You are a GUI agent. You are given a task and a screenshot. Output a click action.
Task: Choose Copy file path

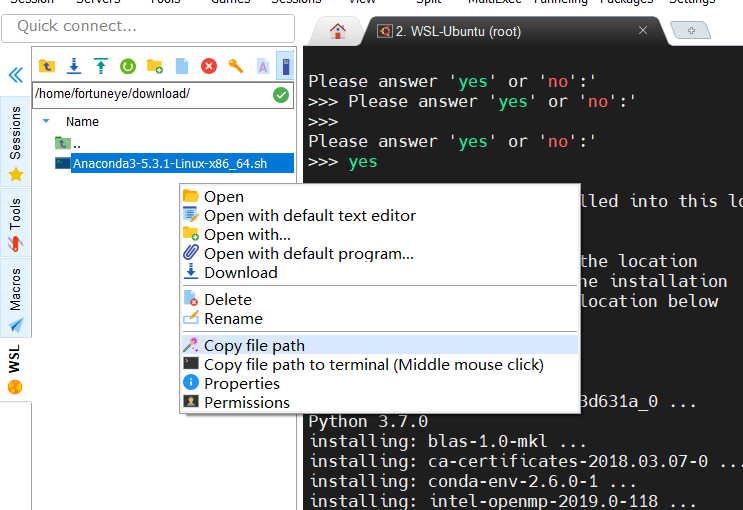(x=380, y=346)
